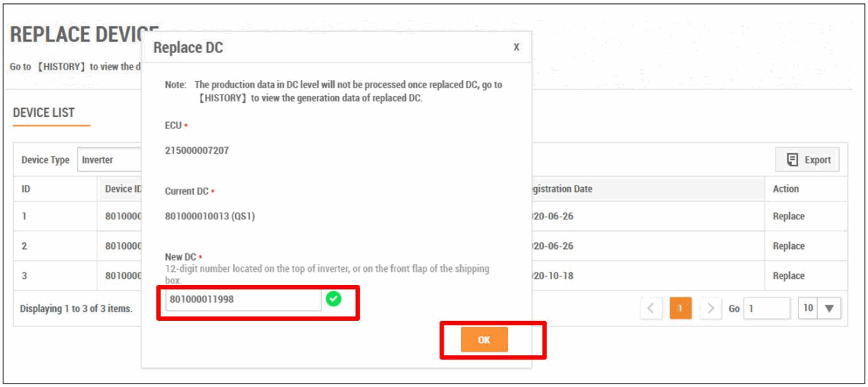
Task: Click Replace for device row 2
Action: point(789,246)
